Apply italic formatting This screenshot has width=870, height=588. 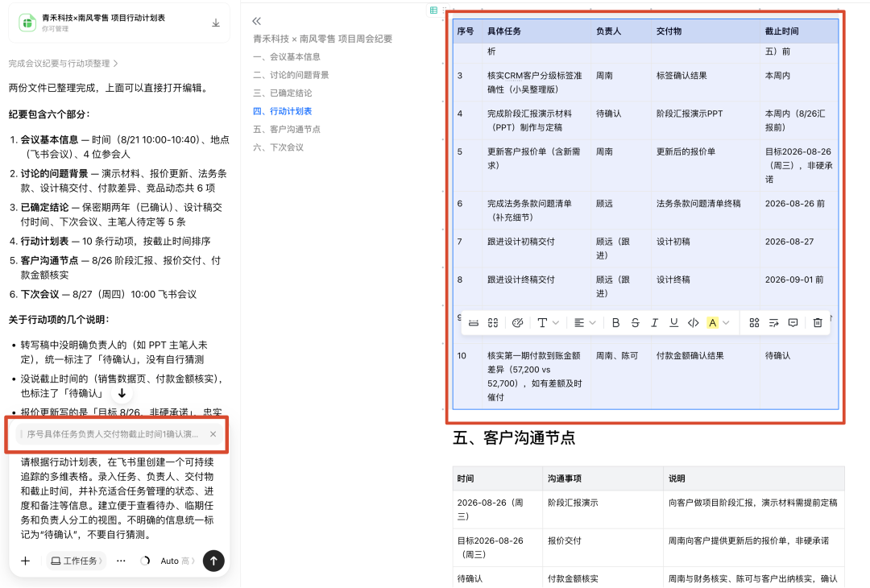[654, 323]
